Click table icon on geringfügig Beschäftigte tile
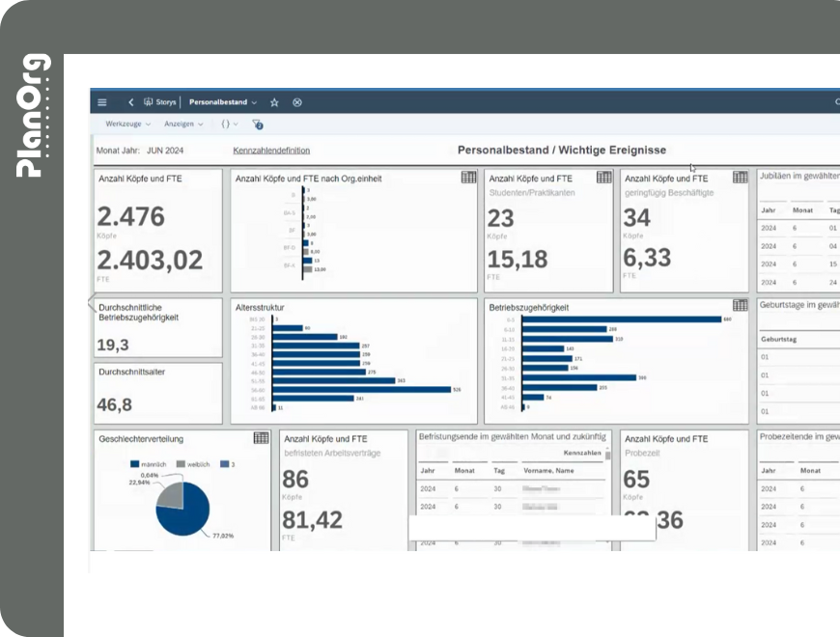This screenshot has height=637, width=840. [x=741, y=178]
